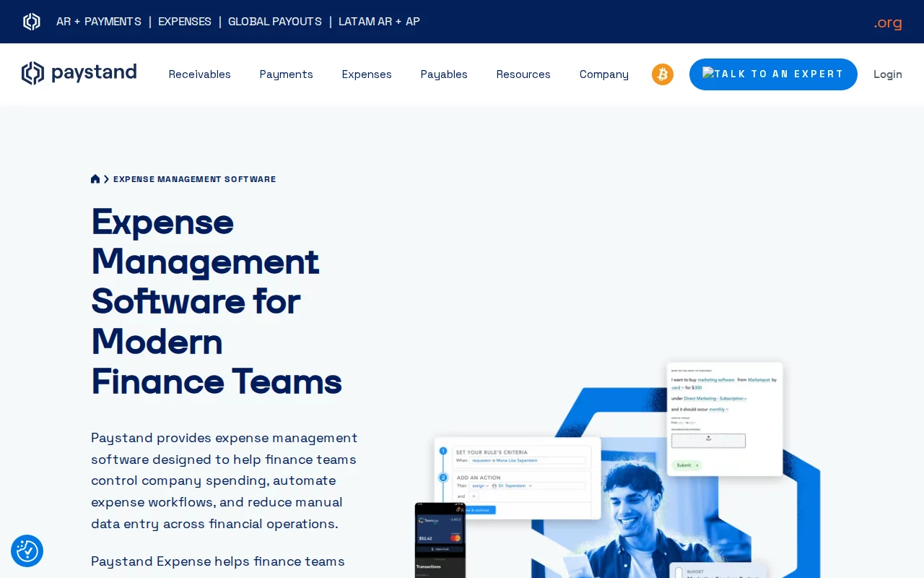Click the Paystand hexagon icon in top bar
Image resolution: width=924 pixels, height=578 pixels.
click(x=32, y=22)
